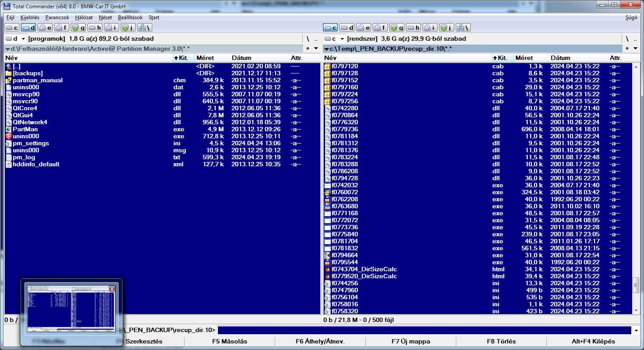Screen dimensions: 644x350
Task: Click the hddinfo_default xml file icon
Action: pos(9,164)
